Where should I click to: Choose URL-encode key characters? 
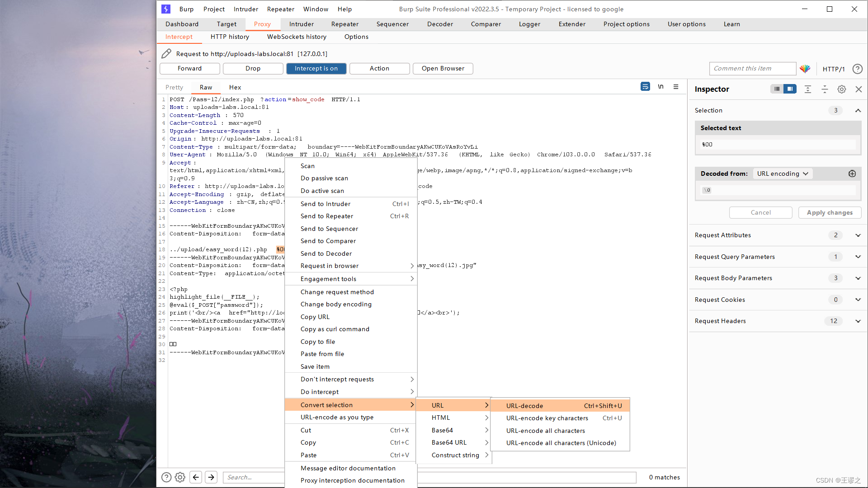560,418
